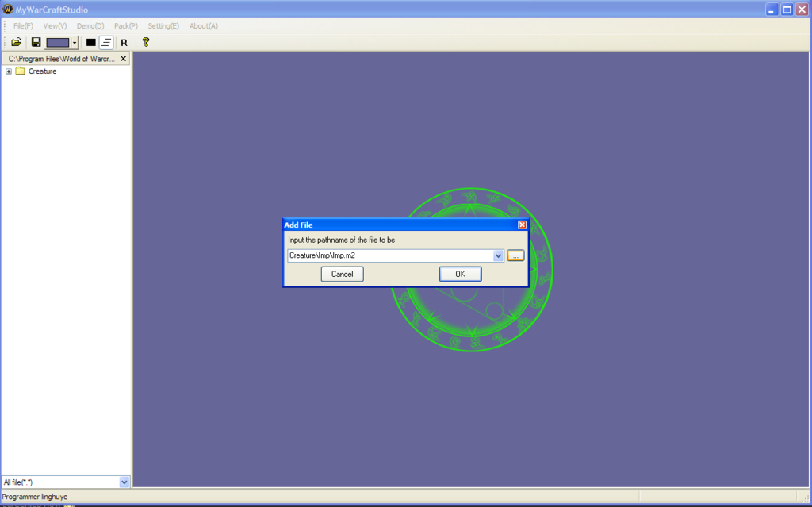The width and height of the screenshot is (812, 507).
Task: Open the dropdown arrow beside color swatch
Action: [x=75, y=43]
